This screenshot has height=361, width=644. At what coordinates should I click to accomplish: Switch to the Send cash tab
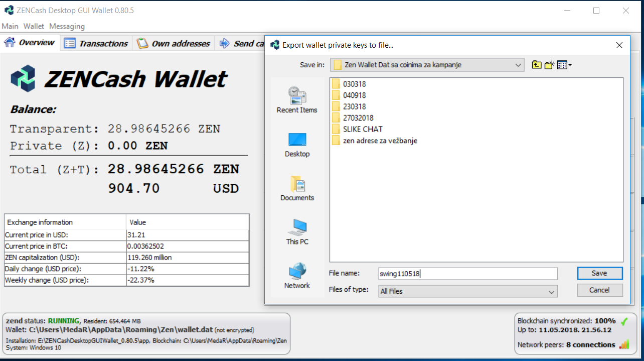241,43
